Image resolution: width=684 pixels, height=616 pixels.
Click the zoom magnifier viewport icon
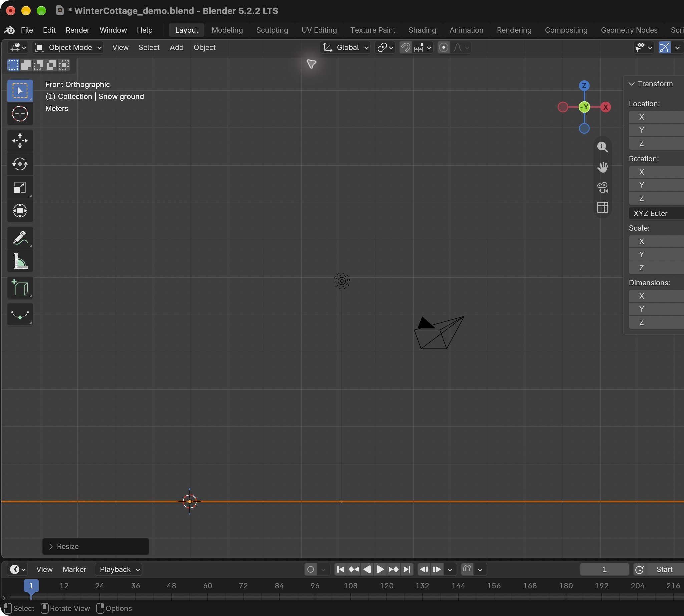tap(603, 147)
